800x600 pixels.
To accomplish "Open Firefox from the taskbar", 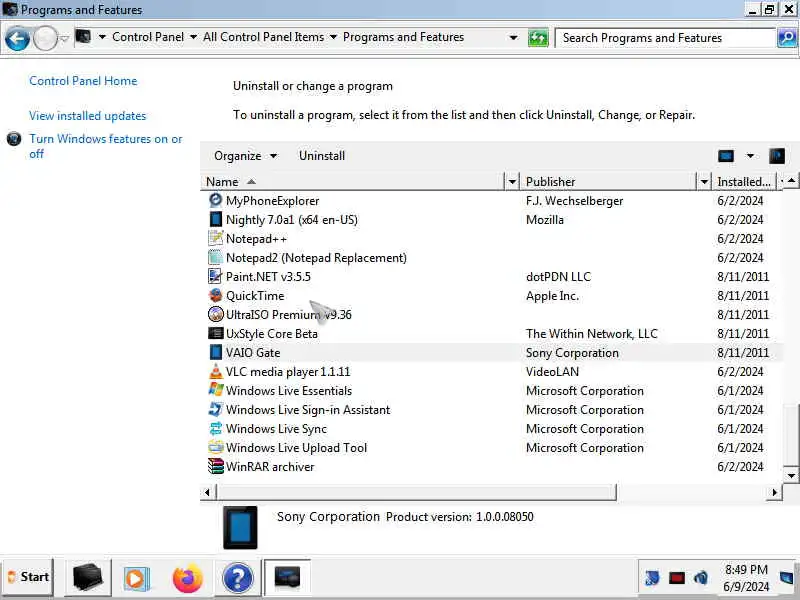I will pyautogui.click(x=187, y=578).
